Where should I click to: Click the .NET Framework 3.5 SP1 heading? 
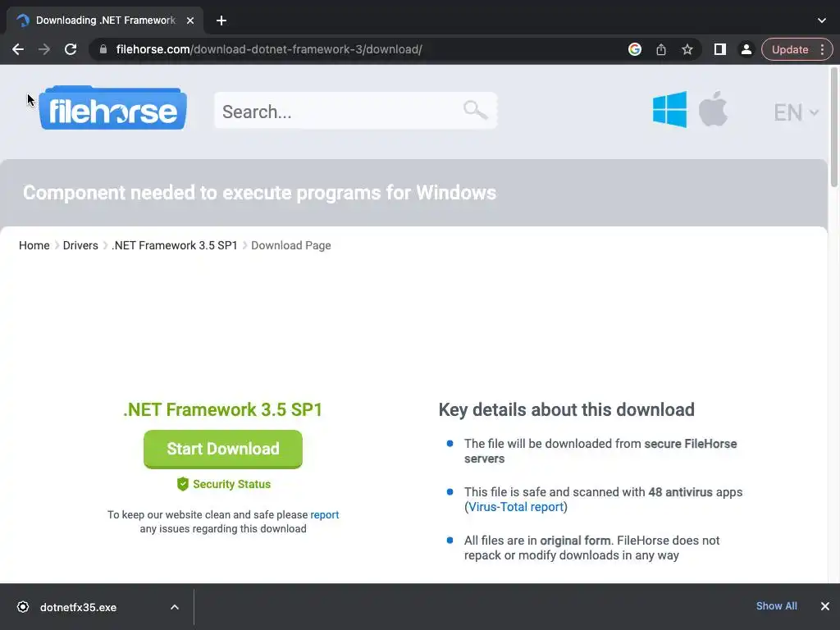click(x=223, y=410)
